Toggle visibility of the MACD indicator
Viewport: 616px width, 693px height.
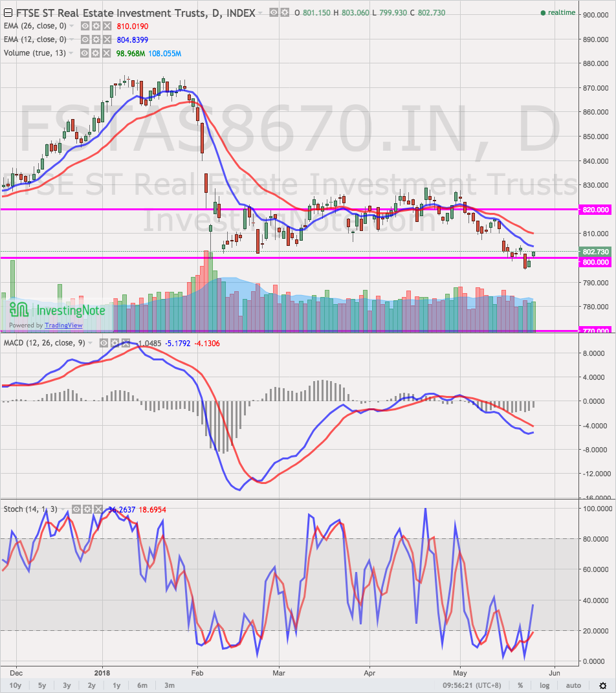104,343
